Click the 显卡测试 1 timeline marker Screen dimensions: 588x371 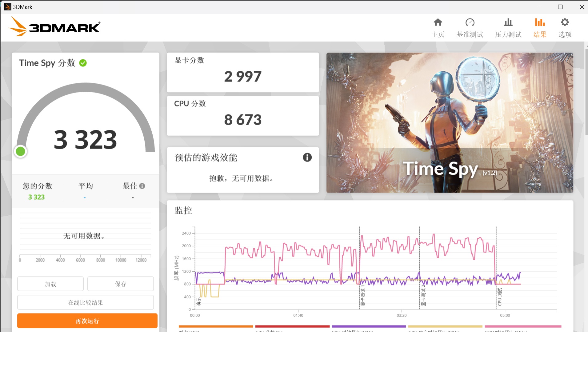[x=363, y=295]
